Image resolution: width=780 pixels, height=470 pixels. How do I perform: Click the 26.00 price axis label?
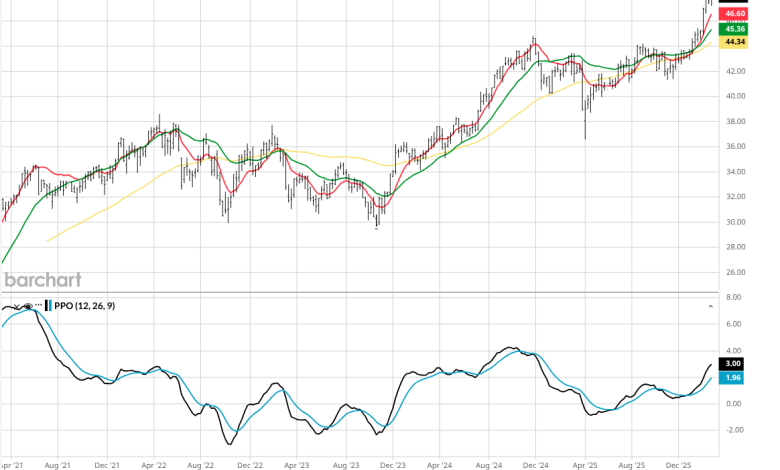point(736,272)
